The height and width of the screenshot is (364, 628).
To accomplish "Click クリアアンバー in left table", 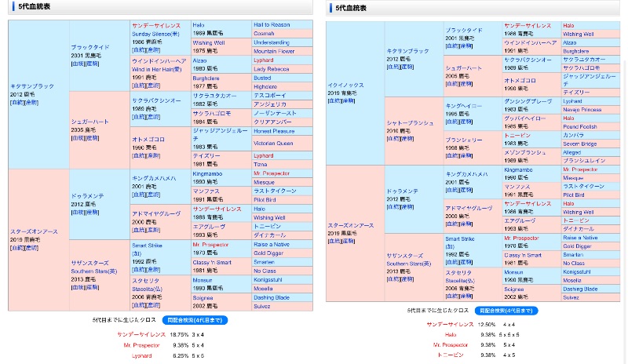I will pyautogui.click(x=272, y=122).
